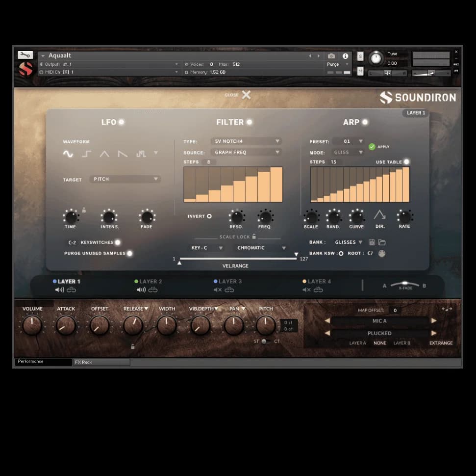
Task: Open arp bank folder icon
Action: [x=382, y=242]
